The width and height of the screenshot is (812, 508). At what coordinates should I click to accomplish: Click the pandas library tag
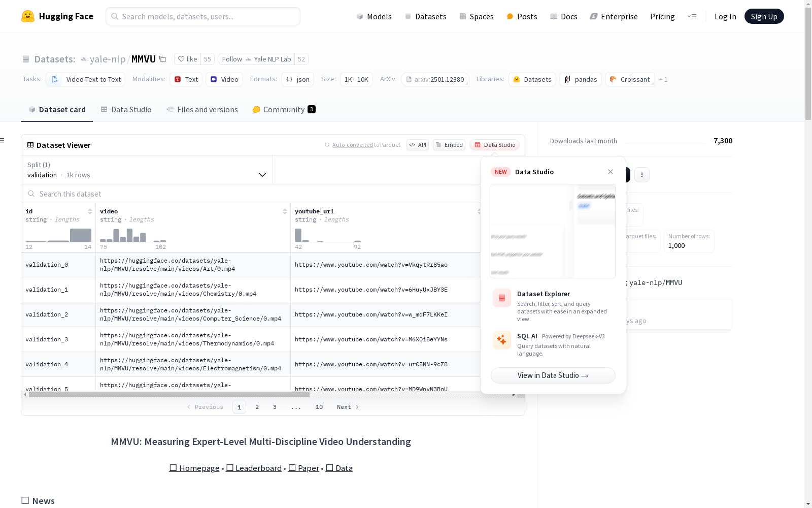581,79
